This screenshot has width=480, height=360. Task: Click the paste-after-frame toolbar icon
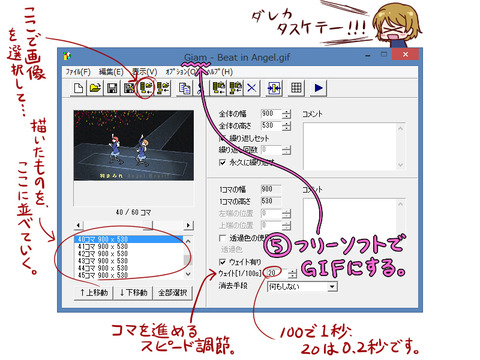click(235, 88)
